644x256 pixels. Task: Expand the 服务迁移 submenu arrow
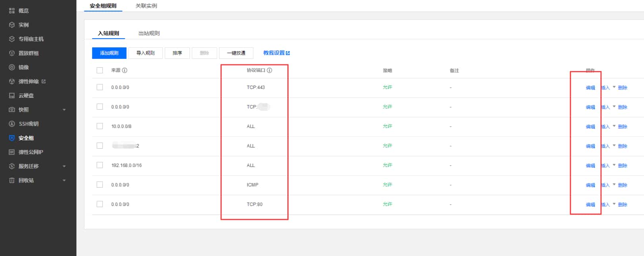pos(64,167)
